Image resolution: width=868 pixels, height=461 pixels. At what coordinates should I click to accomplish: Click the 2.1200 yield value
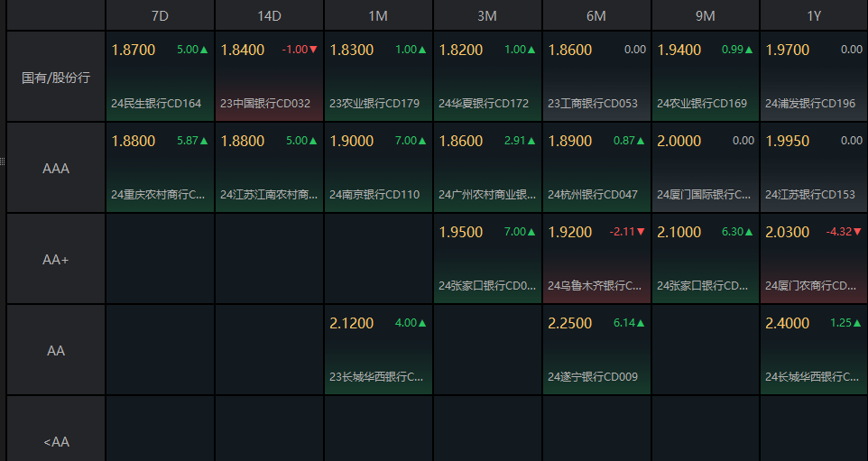(352, 323)
